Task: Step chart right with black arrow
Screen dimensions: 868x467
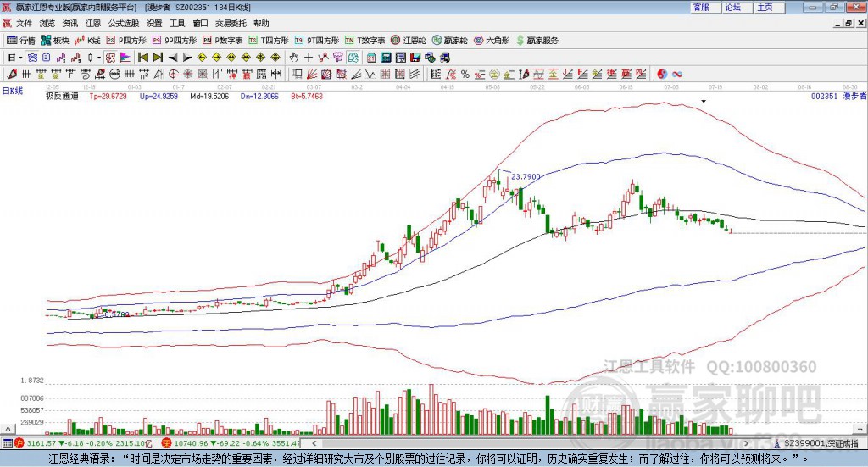Action: [x=187, y=58]
